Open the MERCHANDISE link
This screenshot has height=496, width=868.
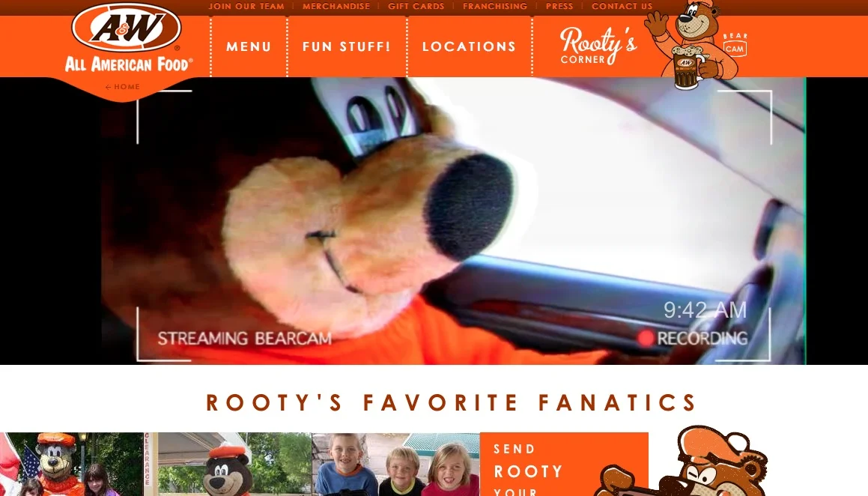(336, 6)
